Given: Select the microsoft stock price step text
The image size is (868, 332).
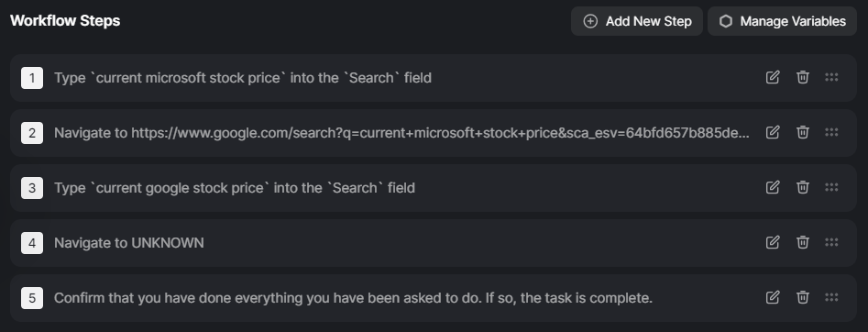Looking at the screenshot, I should [x=243, y=78].
